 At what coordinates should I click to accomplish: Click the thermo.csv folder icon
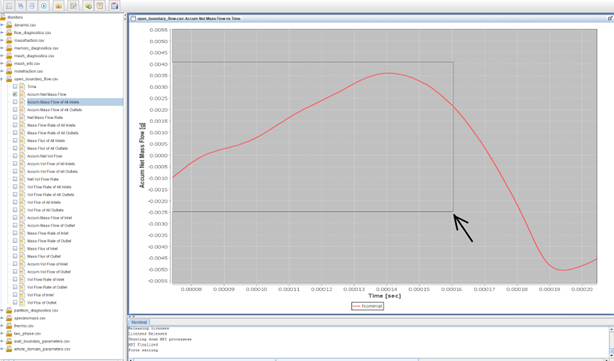point(9,326)
